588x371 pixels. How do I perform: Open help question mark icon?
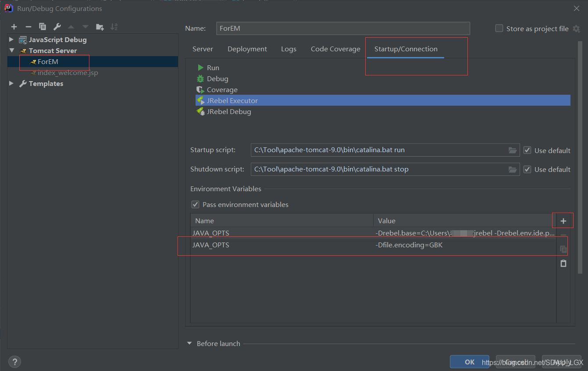[x=14, y=362]
